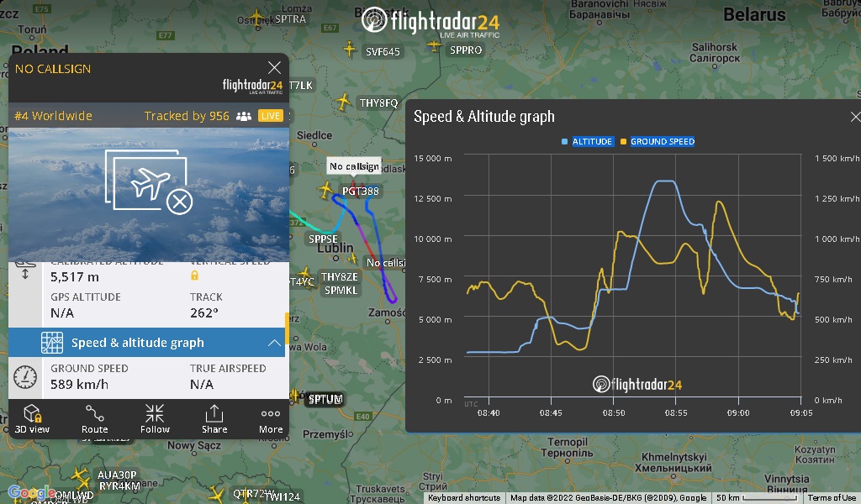Click the flight panel scrollbar thumb
The height and width of the screenshot is (504, 861).
[x=287, y=328]
